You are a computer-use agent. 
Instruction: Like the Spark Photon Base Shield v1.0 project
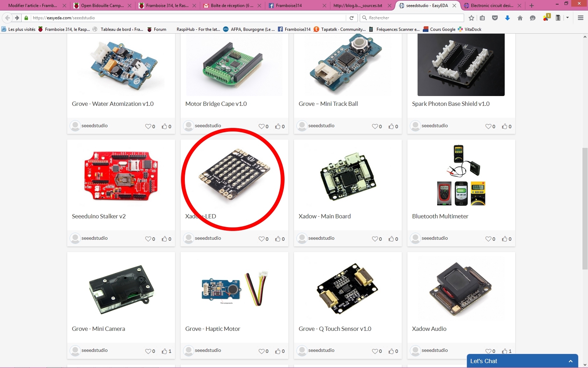(505, 126)
